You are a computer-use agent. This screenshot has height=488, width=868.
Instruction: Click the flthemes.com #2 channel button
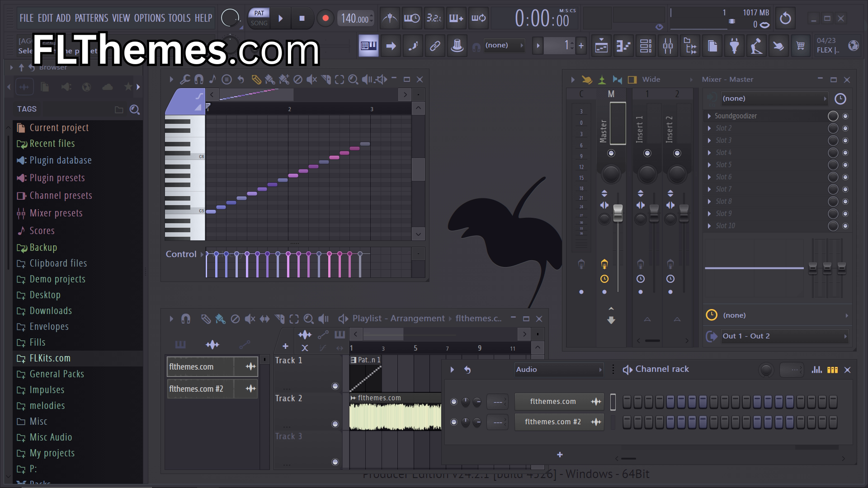pyautogui.click(x=559, y=422)
